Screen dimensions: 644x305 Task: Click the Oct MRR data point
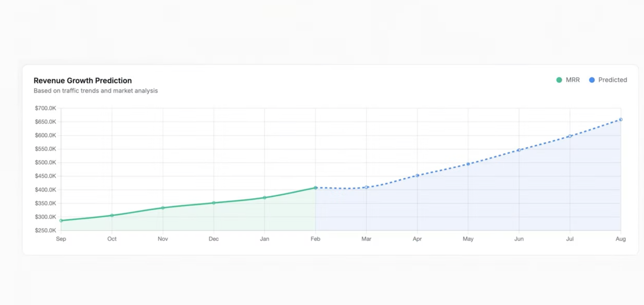pyautogui.click(x=112, y=215)
